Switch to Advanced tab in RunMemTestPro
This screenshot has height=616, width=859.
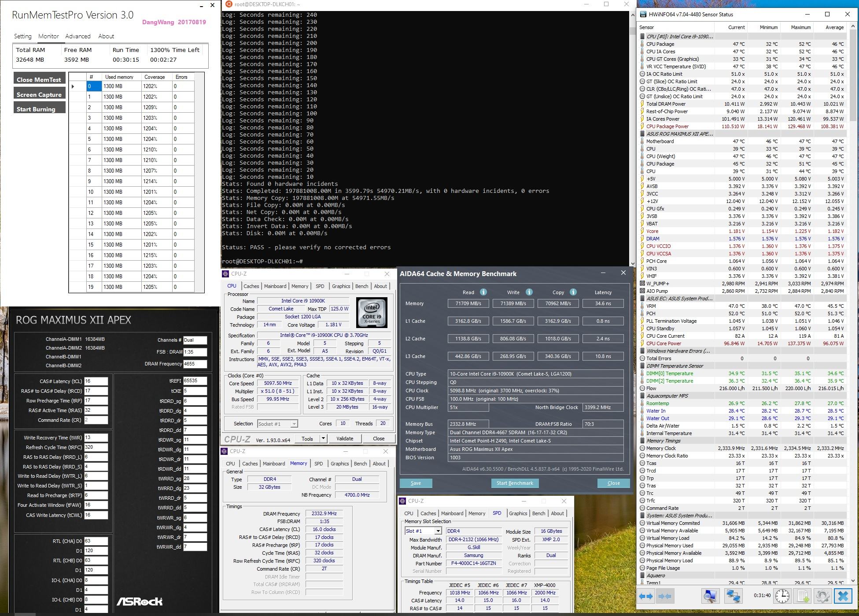(x=78, y=36)
